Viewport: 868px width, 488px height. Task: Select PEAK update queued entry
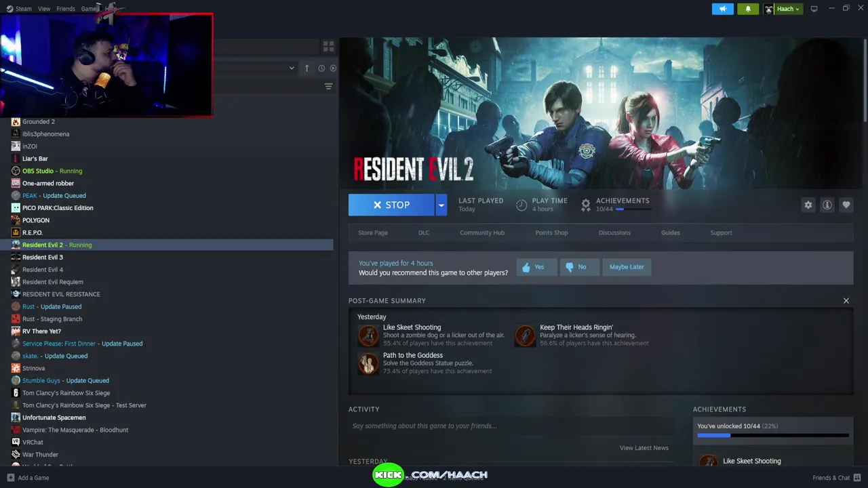(x=54, y=196)
